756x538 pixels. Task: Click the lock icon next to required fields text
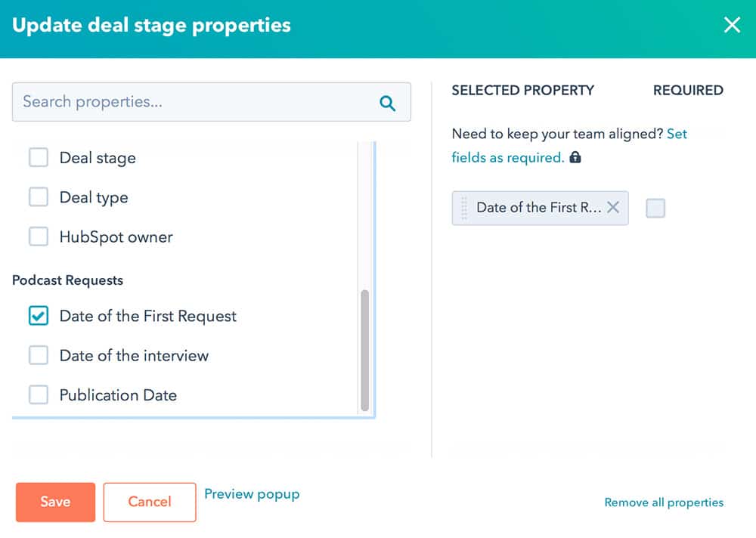[x=575, y=157]
